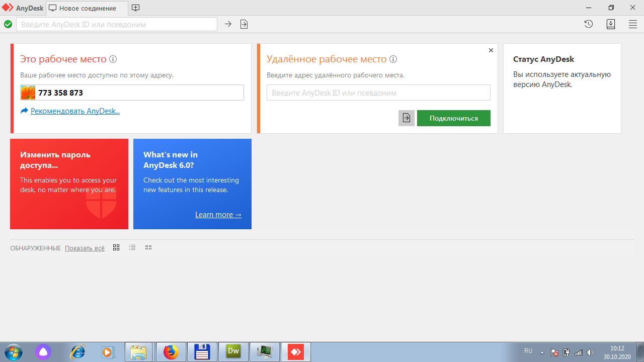Click the file transfer icon in toolbar

[244, 24]
